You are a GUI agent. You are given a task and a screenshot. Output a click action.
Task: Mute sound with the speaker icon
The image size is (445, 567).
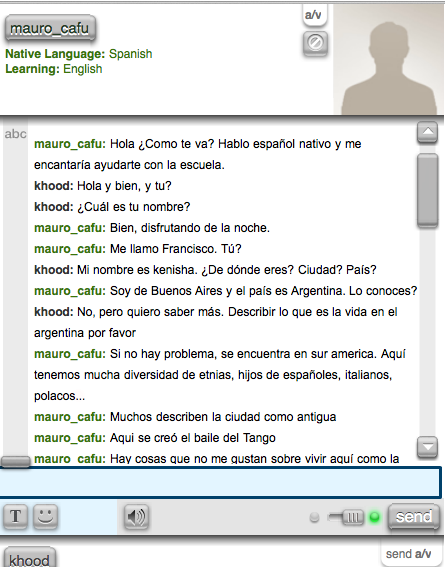tap(136, 517)
